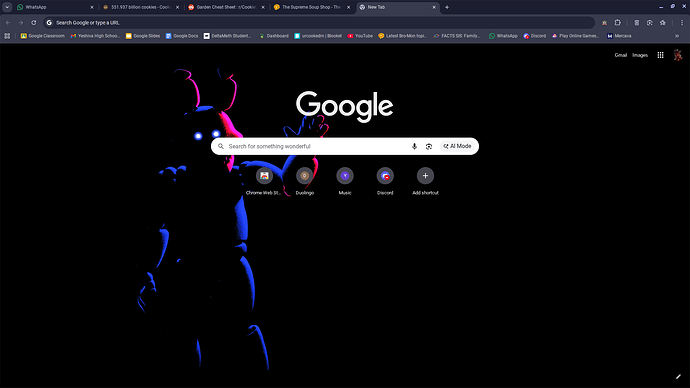Open the Chrome Web Store shortcut

tap(264, 181)
